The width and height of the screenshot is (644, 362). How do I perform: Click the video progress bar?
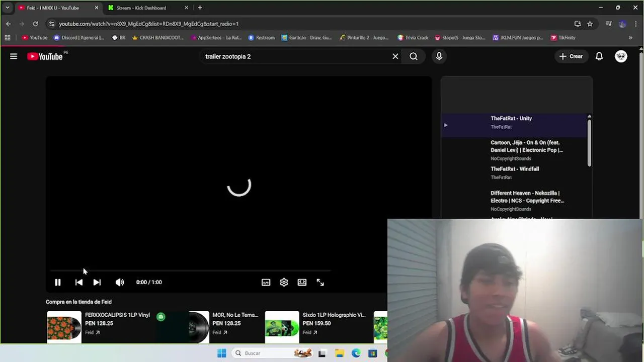pos(190,270)
